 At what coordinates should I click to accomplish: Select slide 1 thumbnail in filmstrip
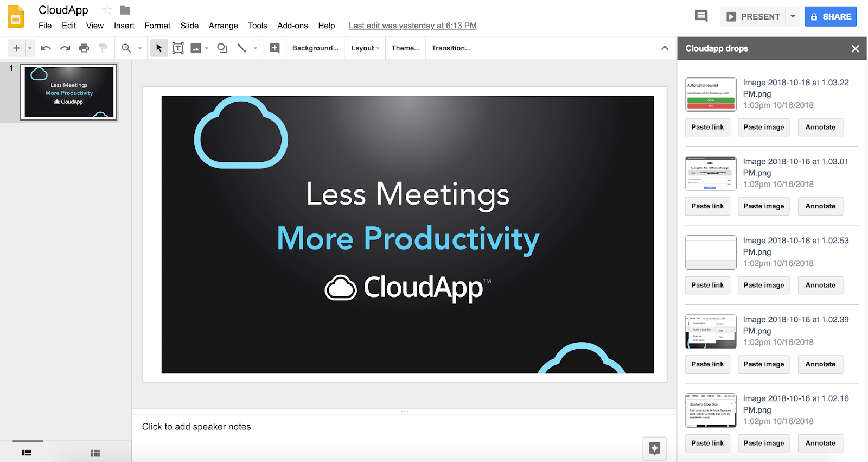pyautogui.click(x=68, y=92)
